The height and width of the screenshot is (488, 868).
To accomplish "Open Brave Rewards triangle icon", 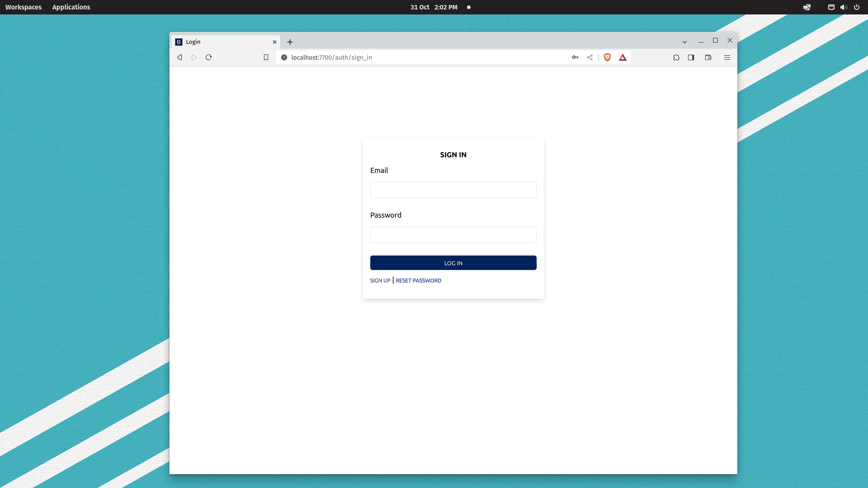I will pyautogui.click(x=623, y=58).
